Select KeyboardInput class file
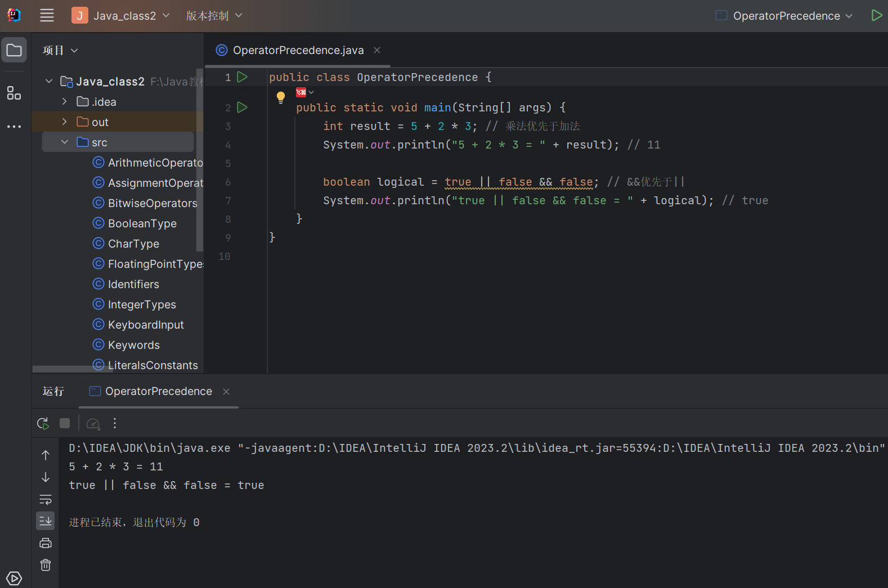The image size is (888, 588). coord(138,325)
